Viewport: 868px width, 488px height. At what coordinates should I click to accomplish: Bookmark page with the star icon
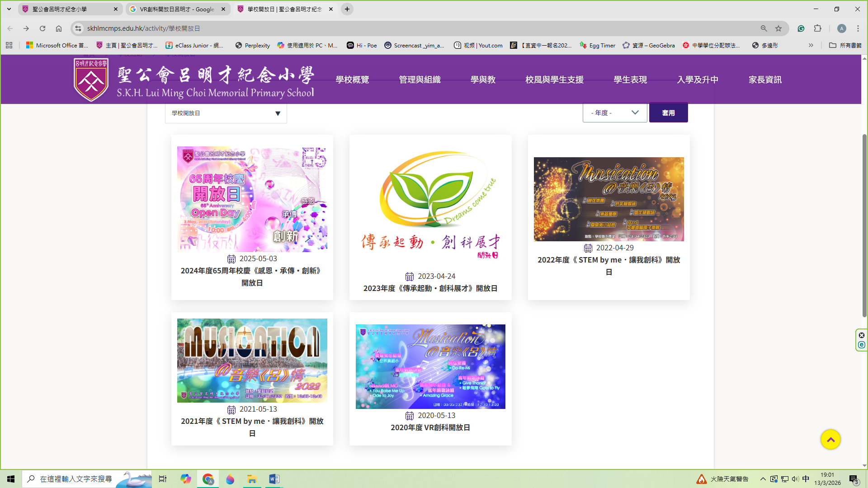point(778,28)
